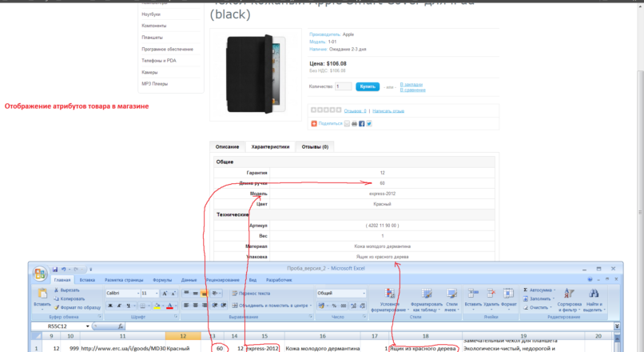Click AutoSum (Автосумма)

click(539, 290)
